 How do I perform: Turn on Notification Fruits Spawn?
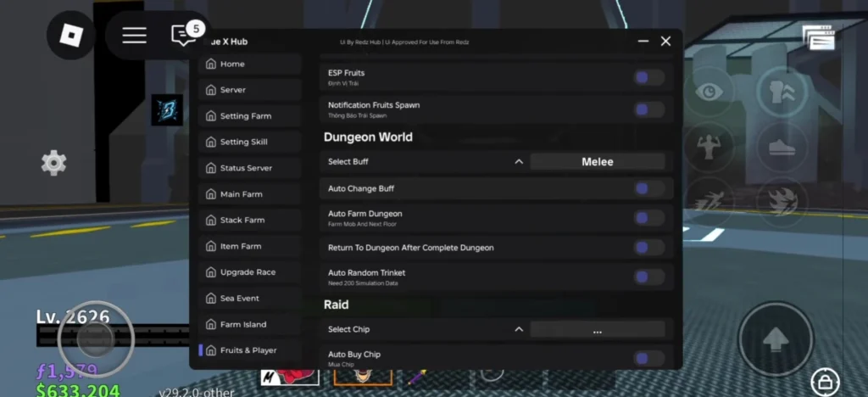point(649,109)
